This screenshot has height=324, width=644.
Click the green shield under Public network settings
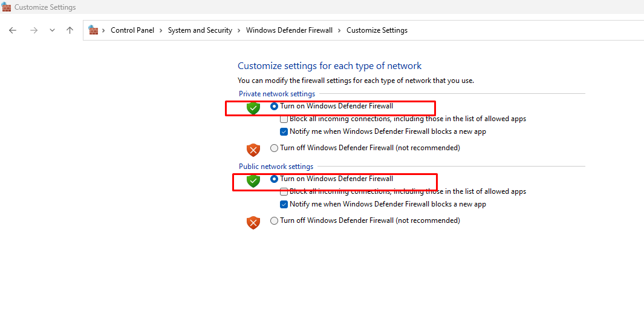coord(253,181)
